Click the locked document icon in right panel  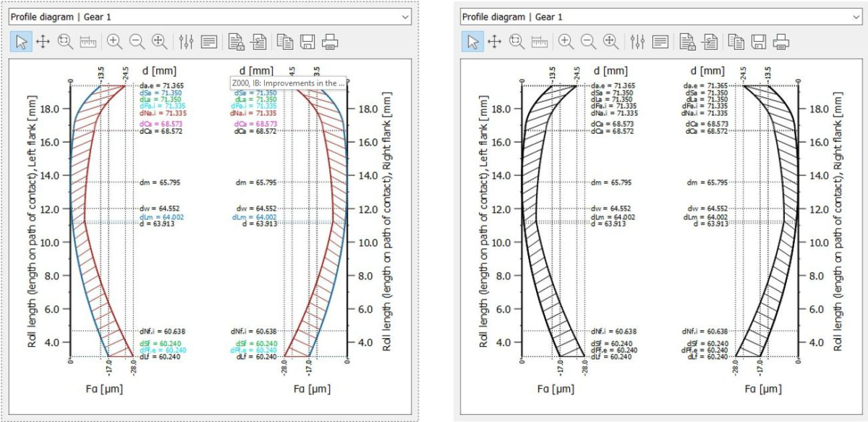(x=687, y=42)
